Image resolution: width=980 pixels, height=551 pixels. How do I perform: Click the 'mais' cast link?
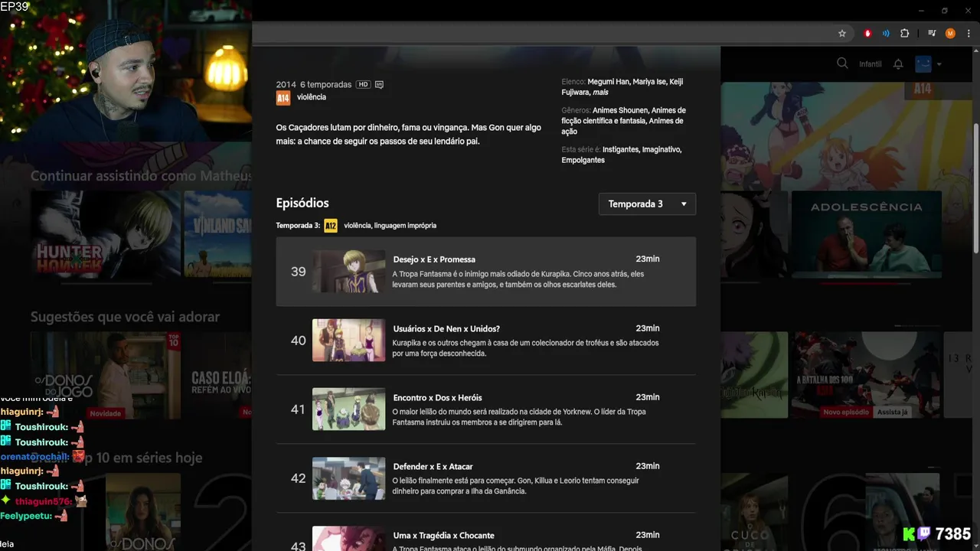pyautogui.click(x=601, y=93)
